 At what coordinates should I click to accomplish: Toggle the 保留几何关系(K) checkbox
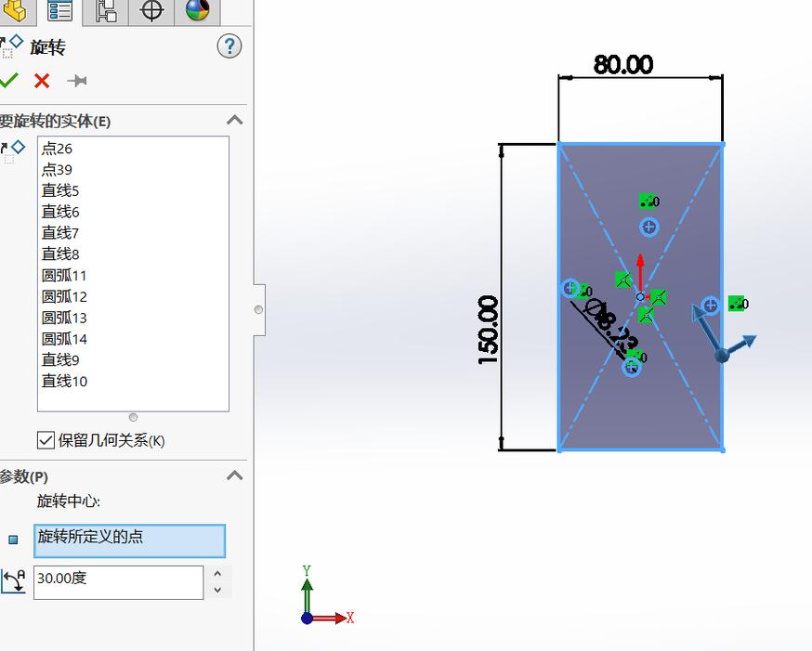coord(45,440)
